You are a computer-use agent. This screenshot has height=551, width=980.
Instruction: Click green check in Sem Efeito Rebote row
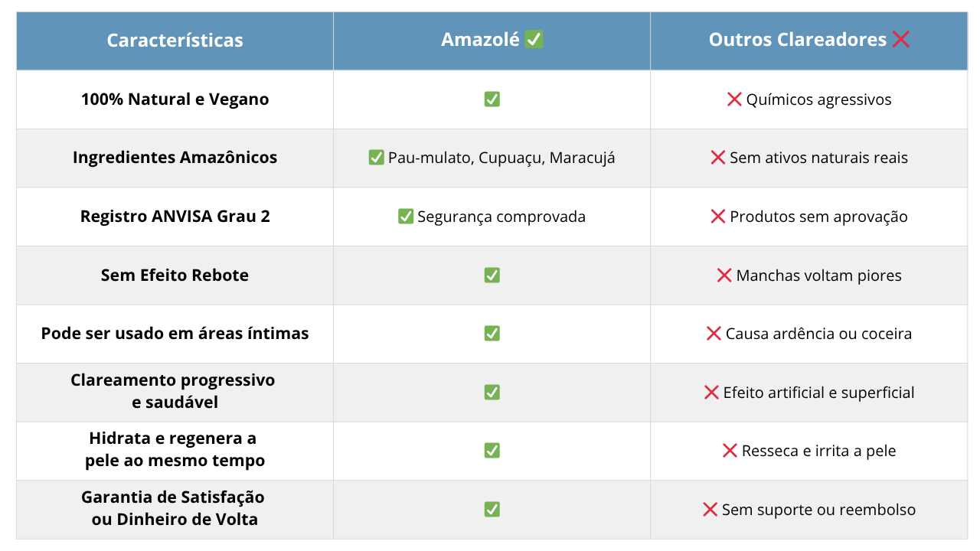tap(492, 275)
